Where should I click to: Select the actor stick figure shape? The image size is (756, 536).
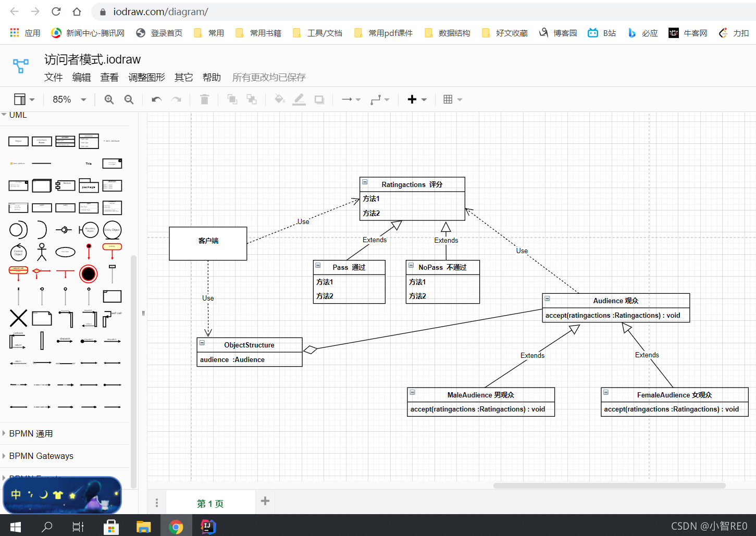point(42,252)
